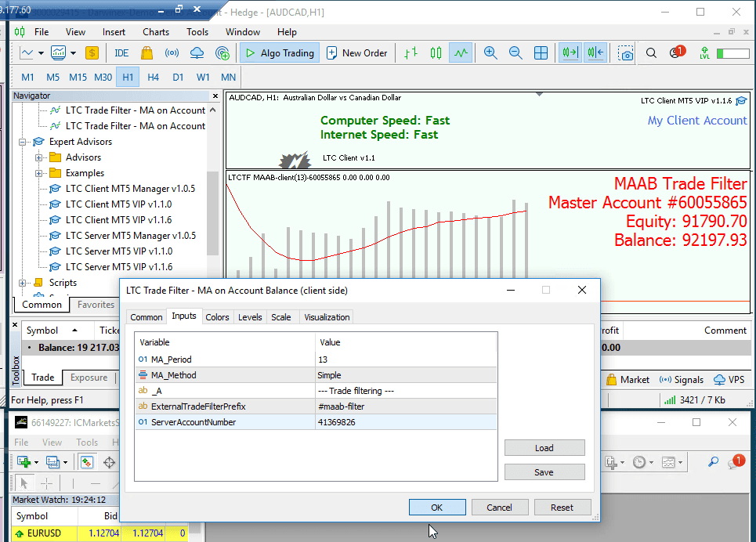Zoom out on the chart

(515, 53)
